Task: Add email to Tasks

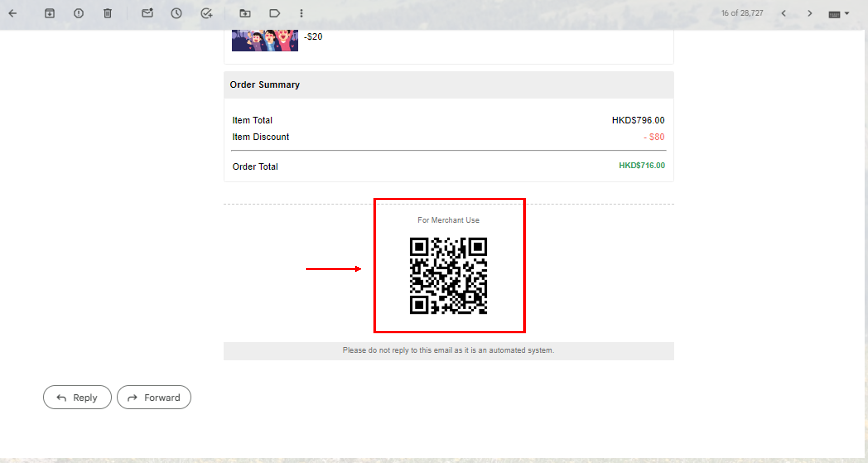Action: tap(206, 14)
